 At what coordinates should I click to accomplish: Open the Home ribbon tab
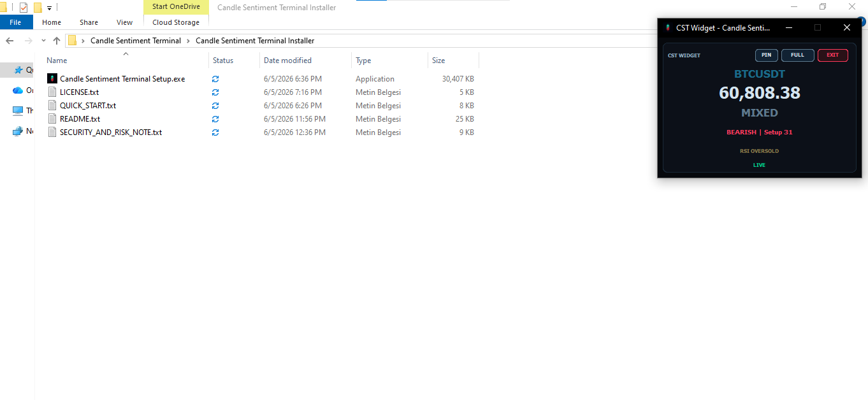(52, 22)
